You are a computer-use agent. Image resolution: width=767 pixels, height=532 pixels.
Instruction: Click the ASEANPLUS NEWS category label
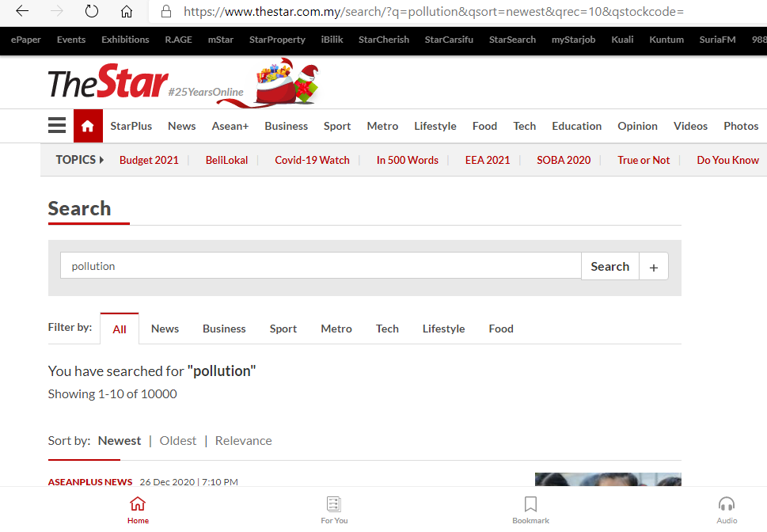click(x=90, y=481)
